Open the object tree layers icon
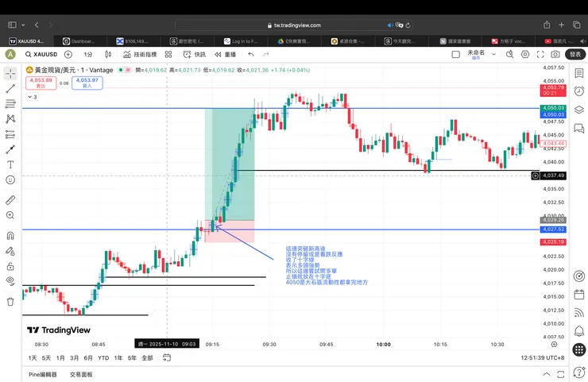The height and width of the screenshot is (382, 588). (579, 110)
